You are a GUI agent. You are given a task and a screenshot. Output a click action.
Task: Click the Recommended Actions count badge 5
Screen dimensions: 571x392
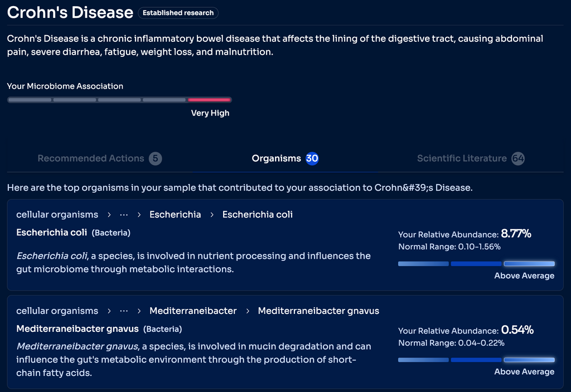tap(156, 158)
